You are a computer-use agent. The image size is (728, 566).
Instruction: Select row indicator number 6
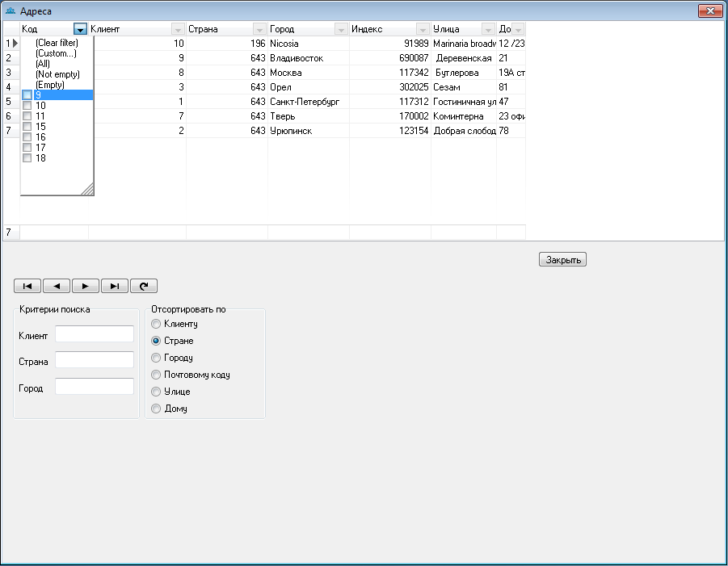(11, 116)
